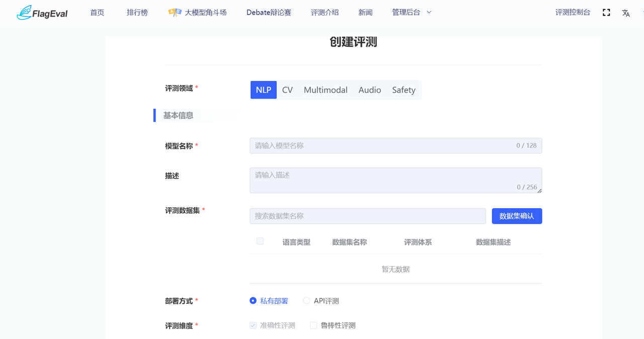644x339 pixels.
Task: Enable the 鲁棒性评测 checkbox
Action: tap(313, 325)
